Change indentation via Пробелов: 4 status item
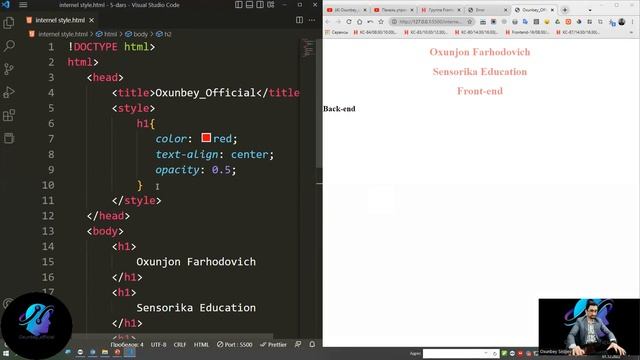640x360 pixels. click(127, 344)
